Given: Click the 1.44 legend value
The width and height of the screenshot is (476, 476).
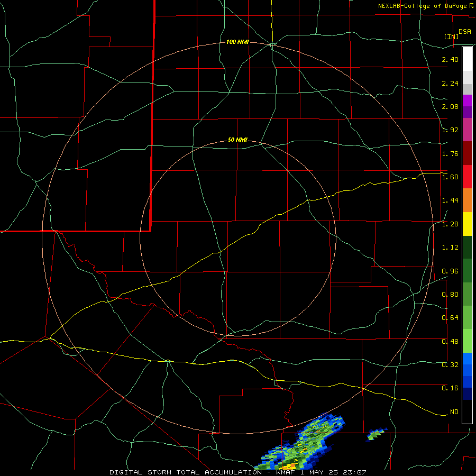Looking at the screenshot, I should click(x=450, y=200).
